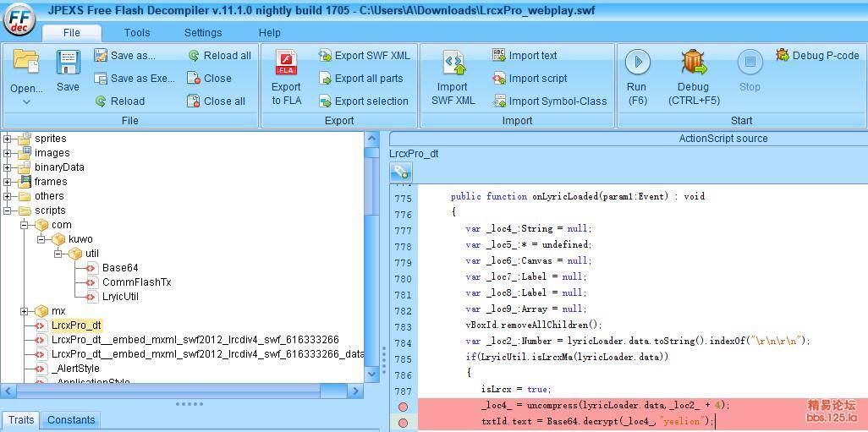Image resolution: width=868 pixels, height=432 pixels.
Task: Click Save as Exe... option
Action: [135, 79]
